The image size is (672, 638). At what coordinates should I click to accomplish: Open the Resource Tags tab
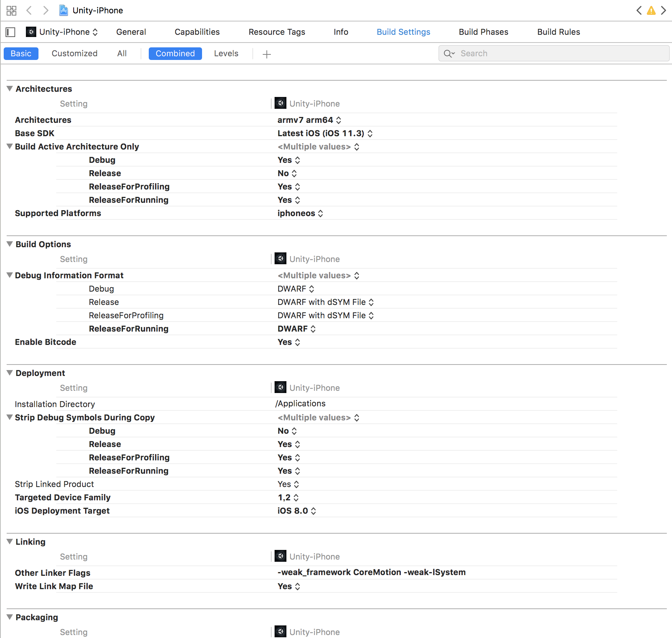277,32
